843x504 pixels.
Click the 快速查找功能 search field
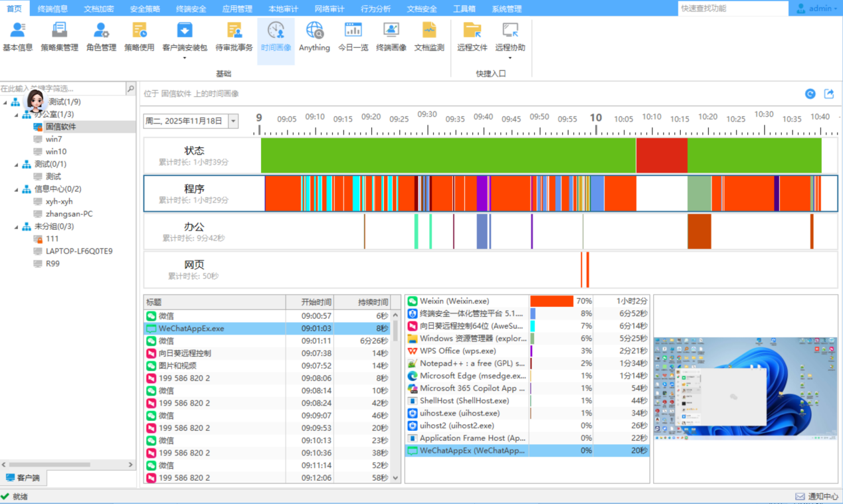731,9
